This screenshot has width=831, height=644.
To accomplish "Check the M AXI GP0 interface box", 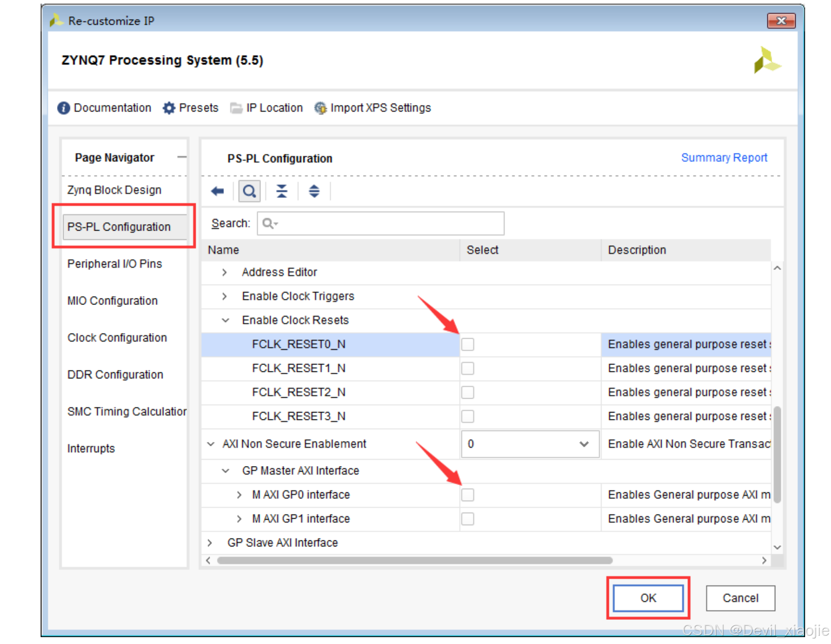I will (468, 495).
